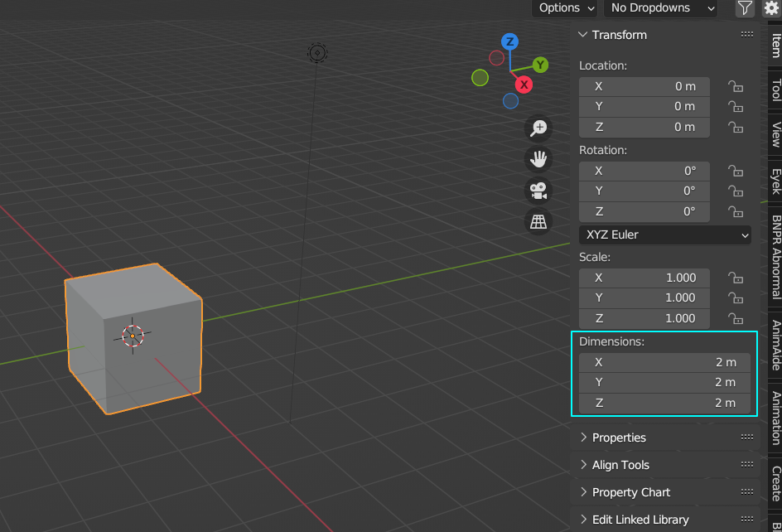Open the No Dropdowns menu
This screenshot has width=782, height=532.
[660, 8]
